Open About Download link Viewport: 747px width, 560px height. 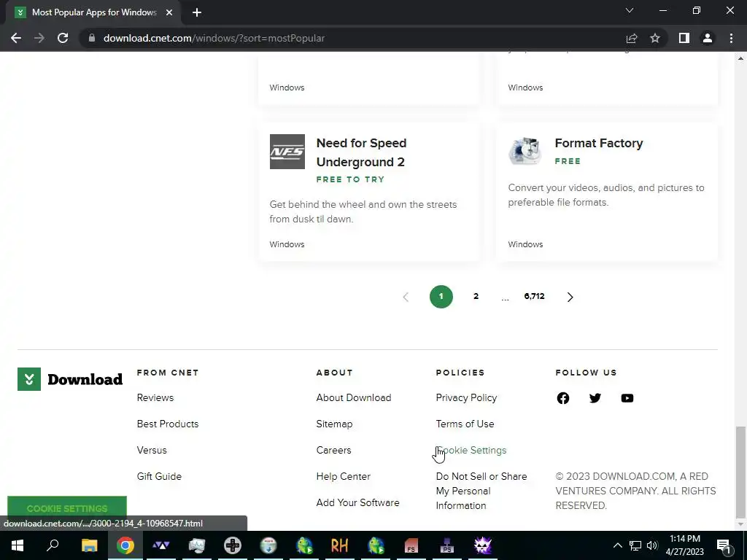pyautogui.click(x=354, y=397)
